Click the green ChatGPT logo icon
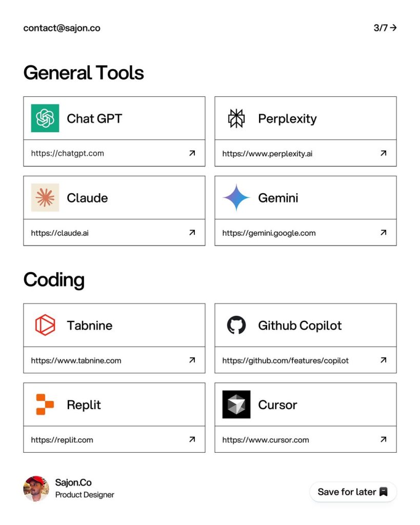The width and height of the screenshot is (420, 525). [x=45, y=118]
